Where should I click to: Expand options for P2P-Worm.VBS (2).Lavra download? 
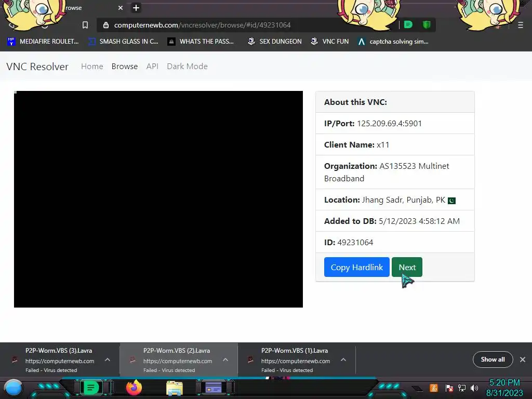click(225, 360)
